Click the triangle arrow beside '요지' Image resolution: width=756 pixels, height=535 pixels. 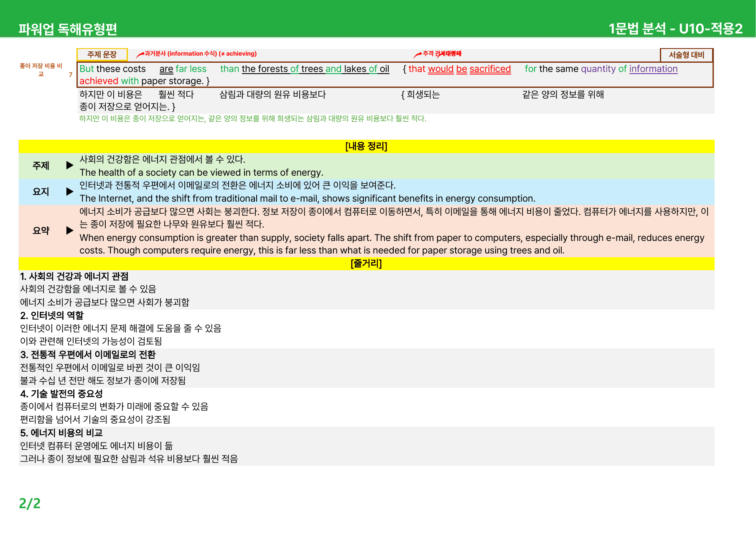[x=70, y=192]
